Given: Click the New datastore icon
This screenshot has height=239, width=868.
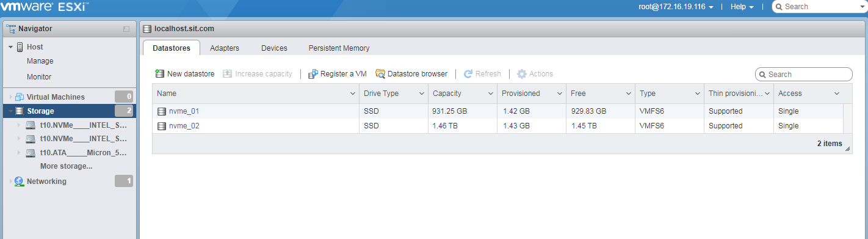Looking at the screenshot, I should pyautogui.click(x=160, y=74).
